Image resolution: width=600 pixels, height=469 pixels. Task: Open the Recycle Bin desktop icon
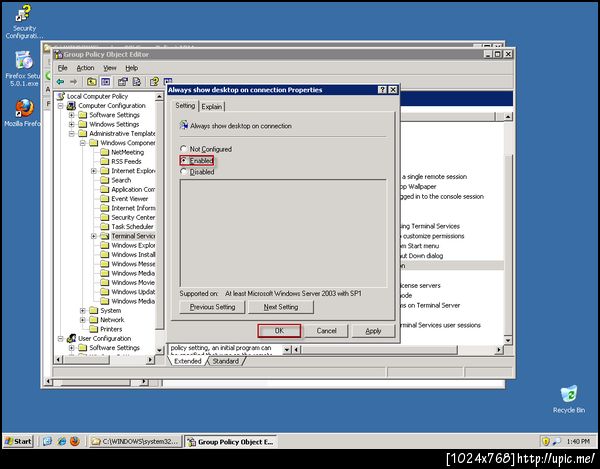click(x=569, y=399)
